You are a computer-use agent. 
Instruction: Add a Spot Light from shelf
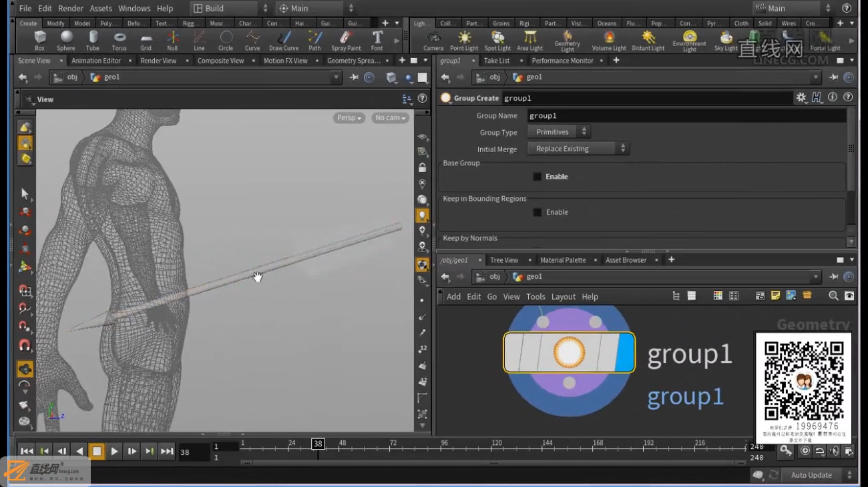pyautogui.click(x=497, y=40)
